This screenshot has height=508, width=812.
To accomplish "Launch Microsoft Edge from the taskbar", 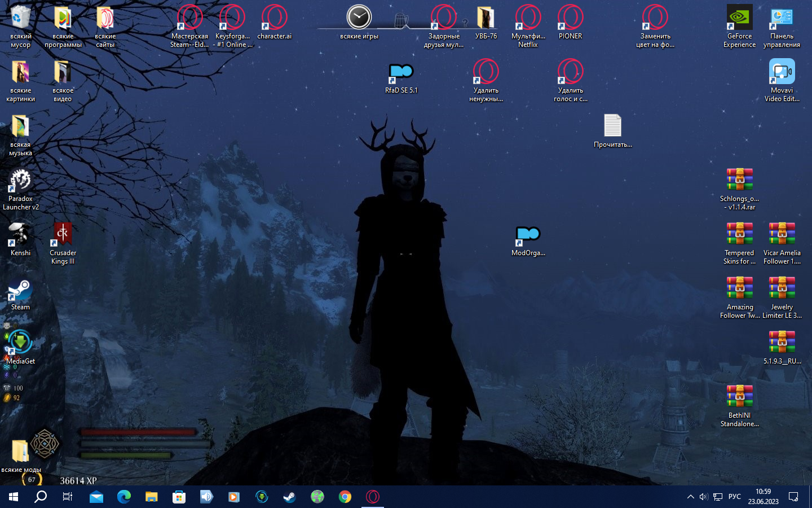I will coord(124,497).
